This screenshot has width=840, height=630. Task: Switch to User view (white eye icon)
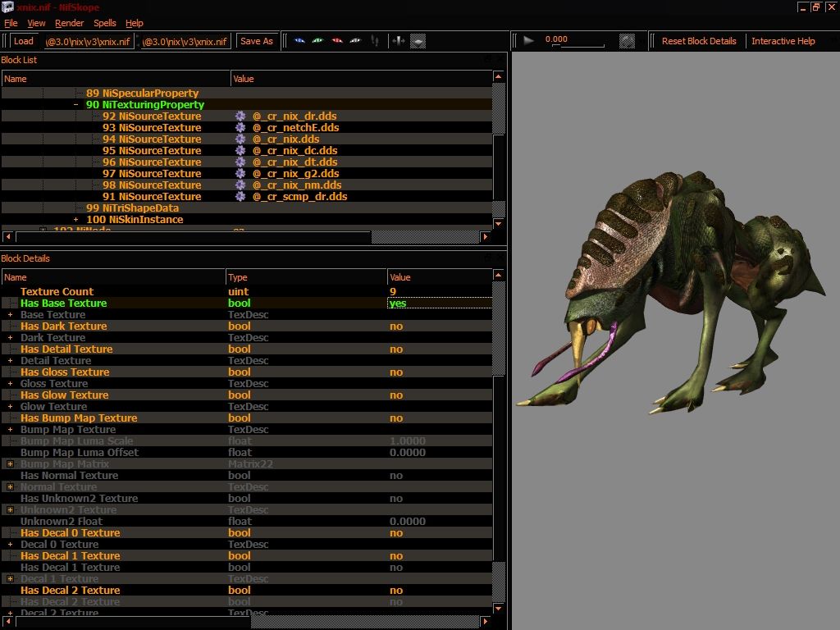click(355, 41)
